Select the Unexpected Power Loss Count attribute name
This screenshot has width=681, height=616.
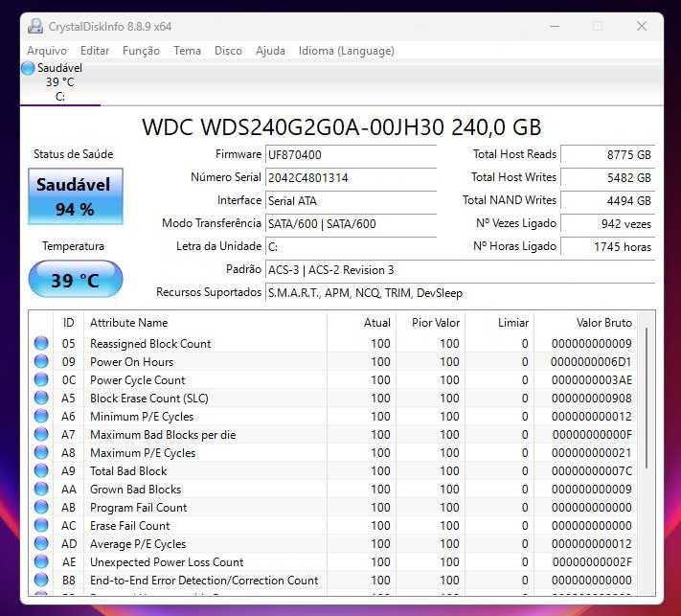tap(167, 562)
